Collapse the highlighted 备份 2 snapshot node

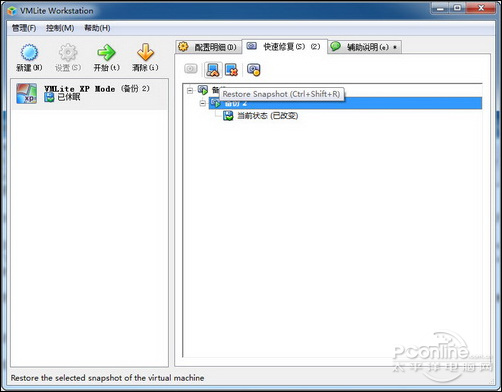(202, 103)
